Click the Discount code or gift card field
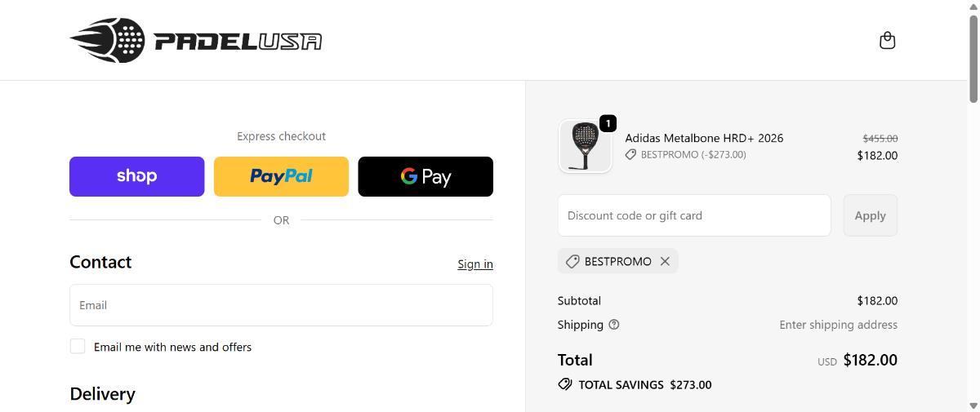 694,215
